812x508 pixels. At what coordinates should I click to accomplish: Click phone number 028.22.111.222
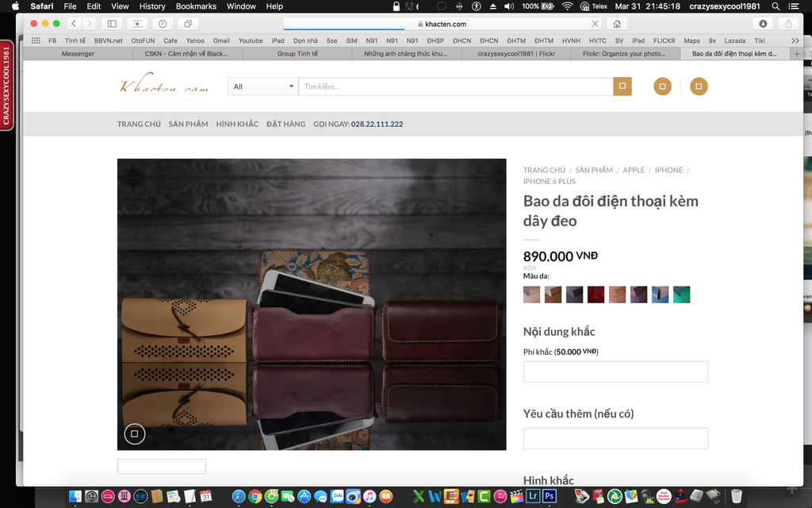pos(377,124)
